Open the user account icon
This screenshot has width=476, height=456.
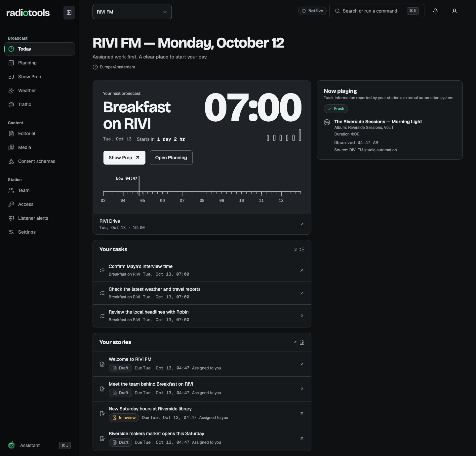[455, 11]
